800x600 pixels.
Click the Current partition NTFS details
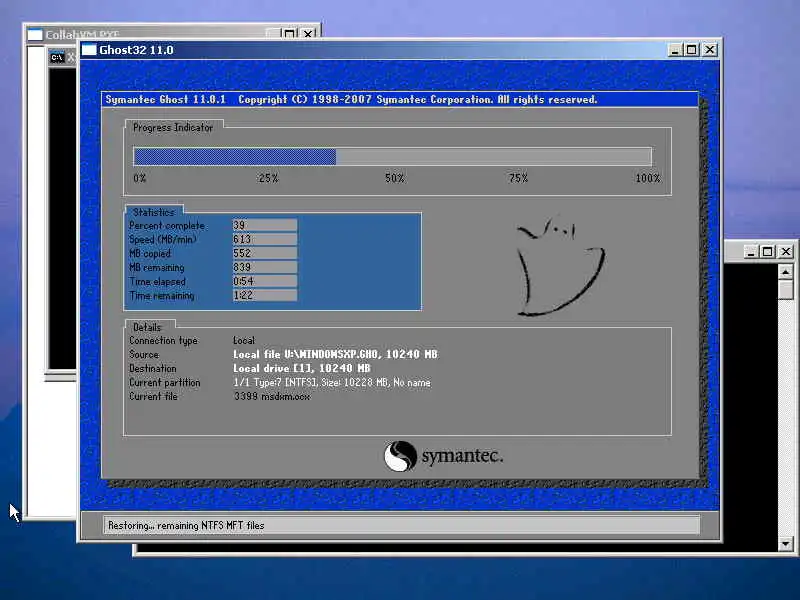pos(332,382)
